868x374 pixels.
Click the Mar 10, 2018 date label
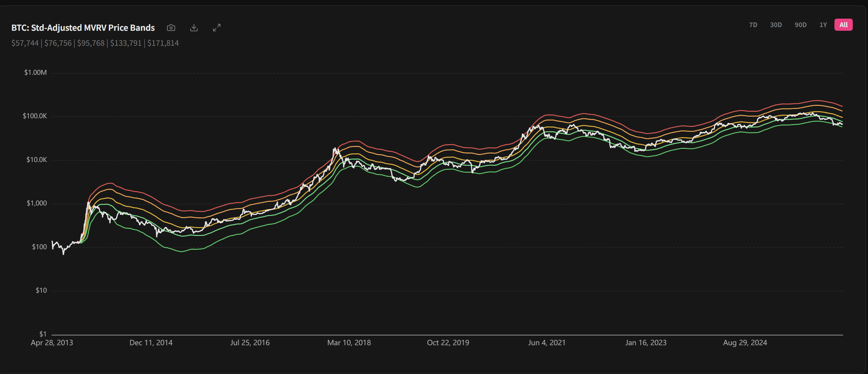click(349, 343)
